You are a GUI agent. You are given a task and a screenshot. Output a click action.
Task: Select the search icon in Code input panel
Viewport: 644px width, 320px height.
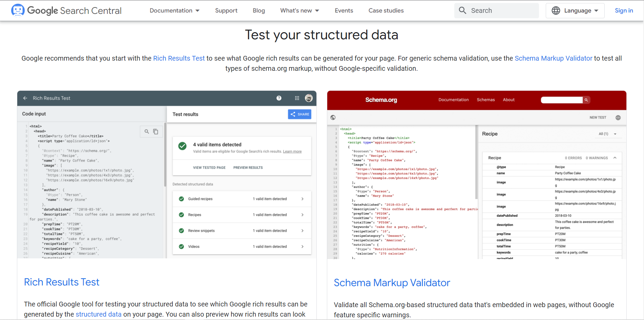(x=147, y=131)
